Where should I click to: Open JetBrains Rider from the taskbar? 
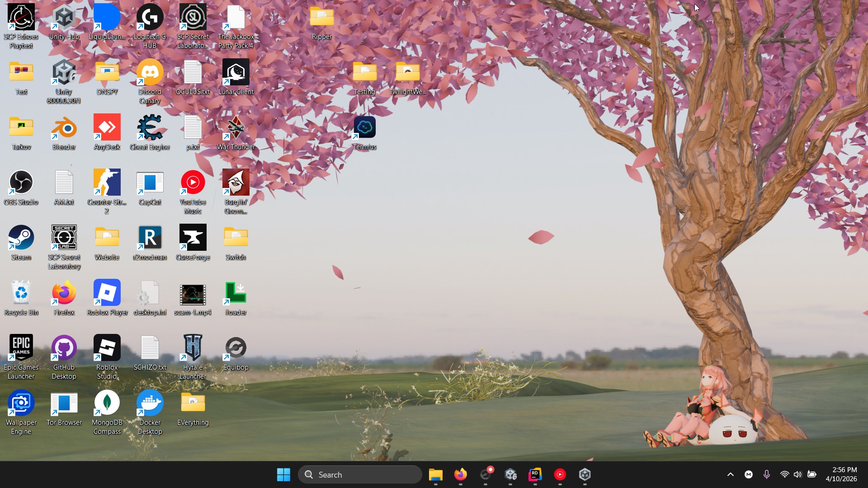coord(535,474)
